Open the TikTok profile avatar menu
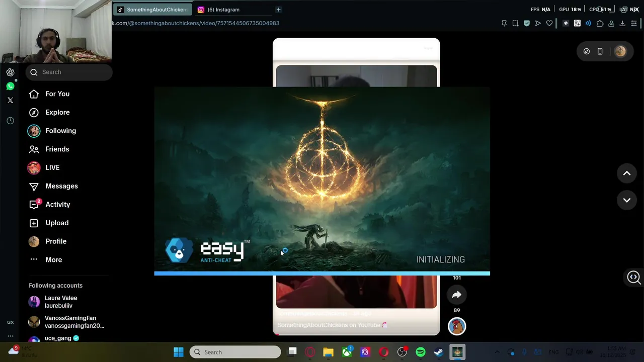 click(x=620, y=51)
